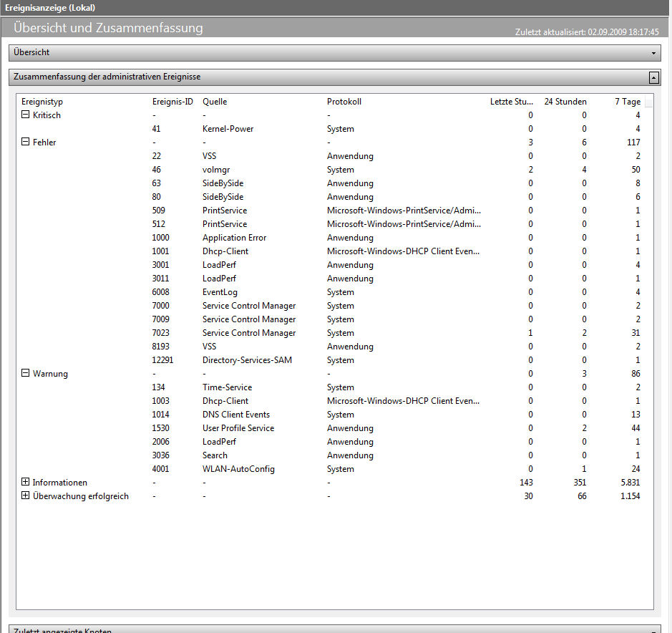Select the Kernel-Power event row
The width and height of the screenshot is (672, 633).
point(334,129)
